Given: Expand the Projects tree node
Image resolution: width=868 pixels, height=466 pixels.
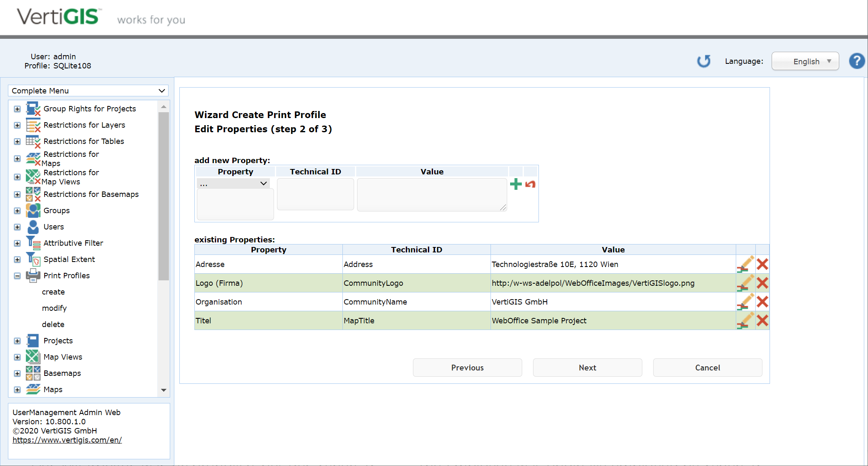Looking at the screenshot, I should pos(17,340).
